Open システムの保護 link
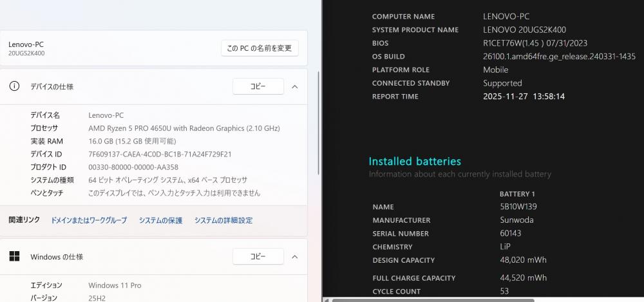 [160, 220]
